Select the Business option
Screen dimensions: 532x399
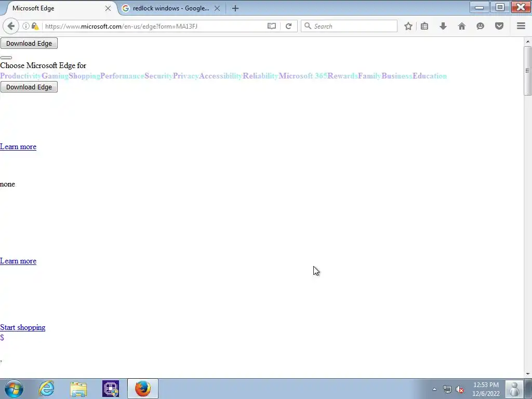pyautogui.click(x=397, y=76)
